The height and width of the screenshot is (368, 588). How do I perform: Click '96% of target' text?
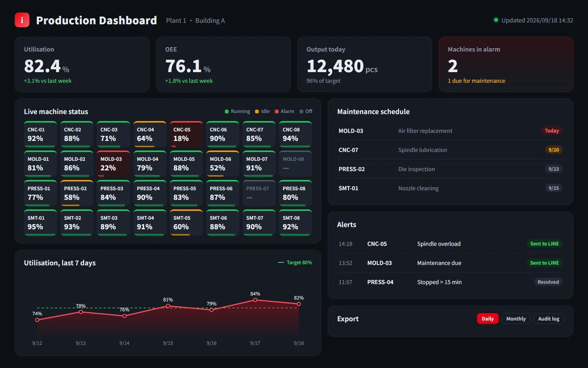point(323,81)
